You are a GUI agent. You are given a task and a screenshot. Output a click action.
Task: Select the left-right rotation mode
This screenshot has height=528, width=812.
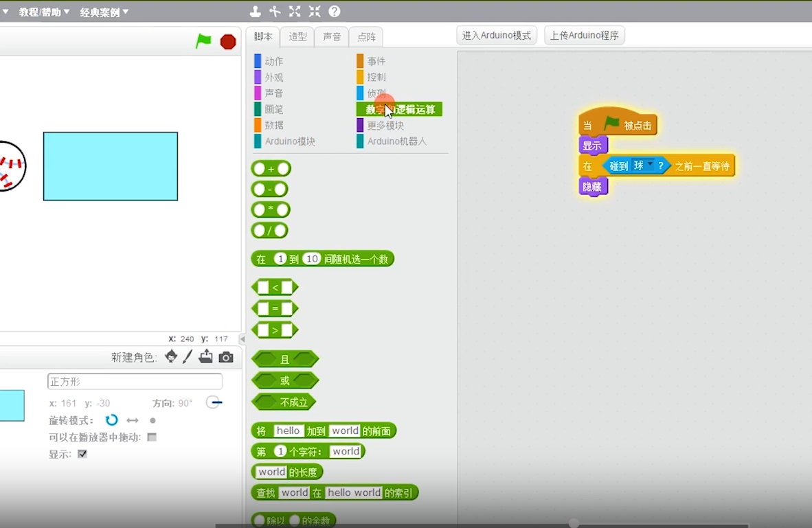pos(133,420)
